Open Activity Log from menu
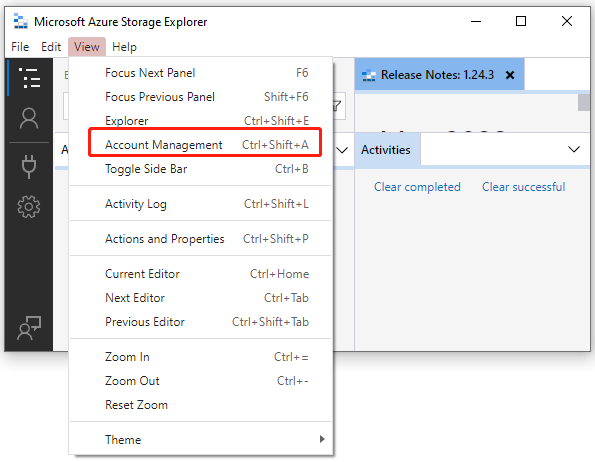The image size is (595, 462). coord(201,204)
